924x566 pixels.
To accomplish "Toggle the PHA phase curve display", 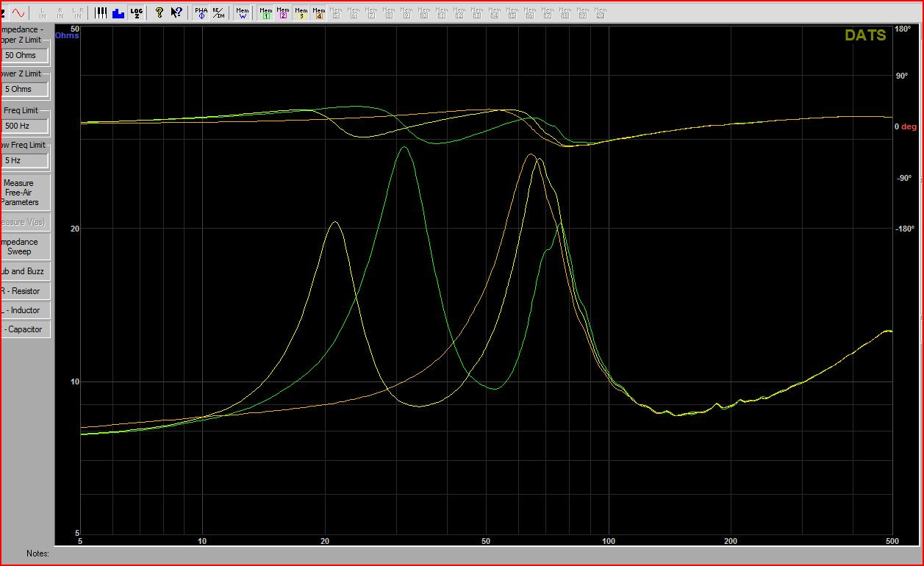I will point(201,12).
